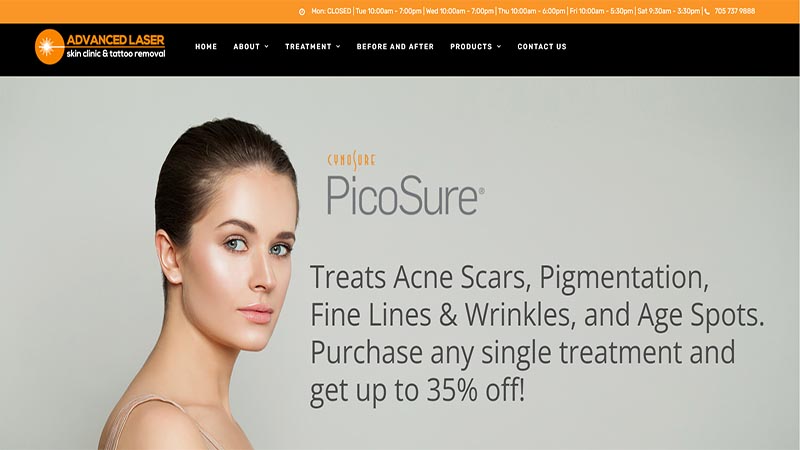Expand the Products menu chevron
The width and height of the screenshot is (800, 450).
click(499, 46)
